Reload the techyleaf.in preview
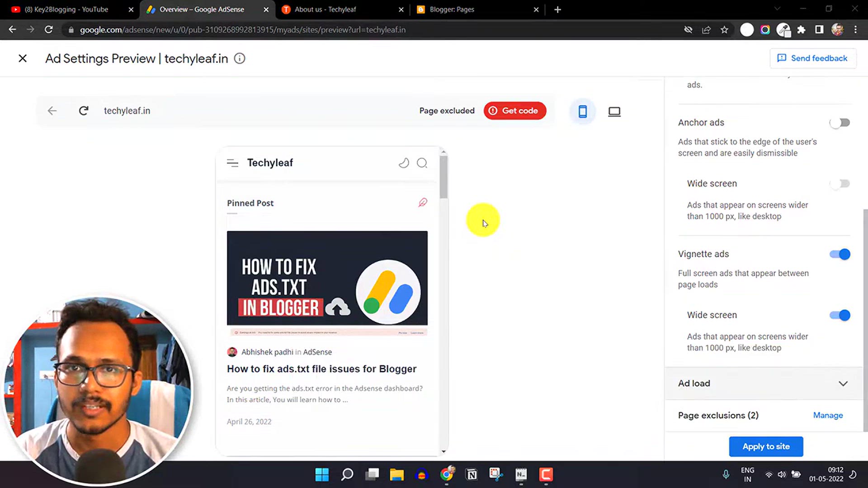 (x=83, y=111)
